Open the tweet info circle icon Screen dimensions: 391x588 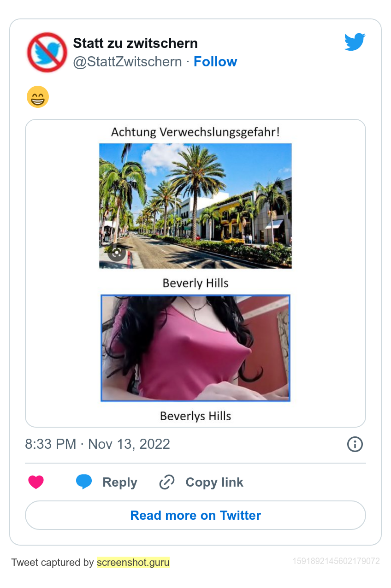tap(355, 444)
